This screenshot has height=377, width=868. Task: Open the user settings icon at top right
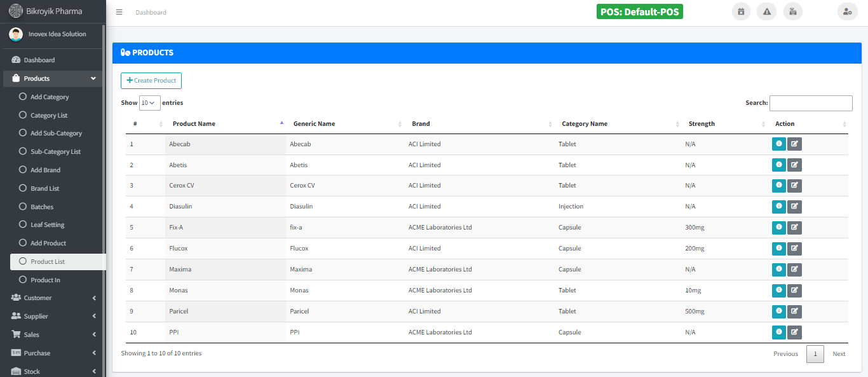pyautogui.click(x=847, y=11)
